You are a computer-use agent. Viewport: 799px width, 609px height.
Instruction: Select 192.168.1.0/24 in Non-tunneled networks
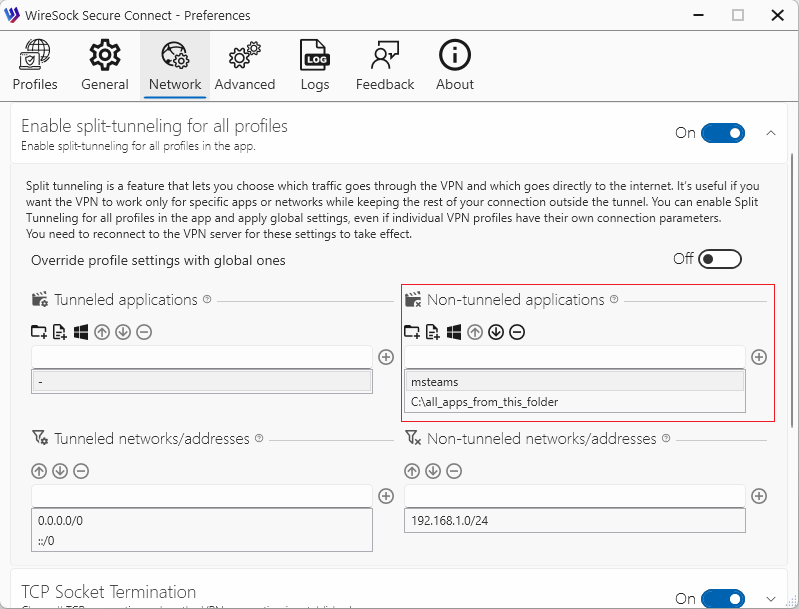click(574, 520)
